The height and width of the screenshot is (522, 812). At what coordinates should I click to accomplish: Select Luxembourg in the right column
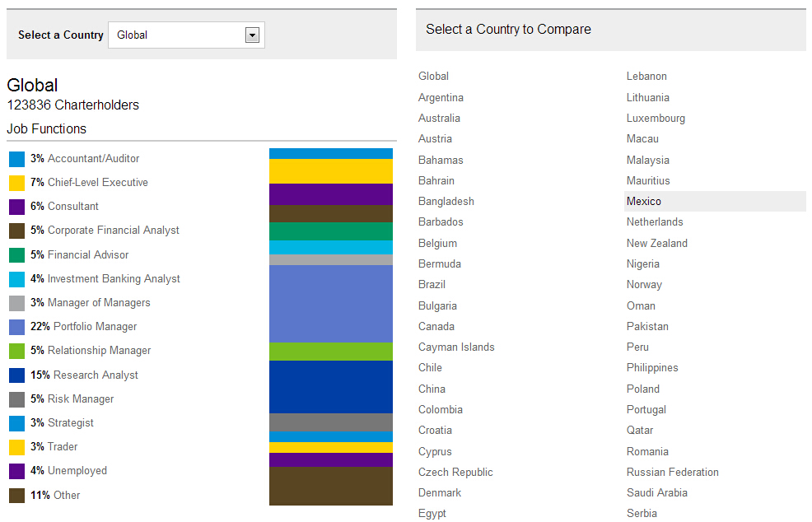(x=656, y=119)
